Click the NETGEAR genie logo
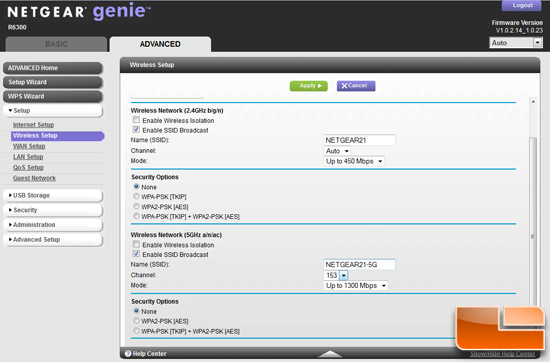This screenshot has height=362, width=550. (79, 12)
